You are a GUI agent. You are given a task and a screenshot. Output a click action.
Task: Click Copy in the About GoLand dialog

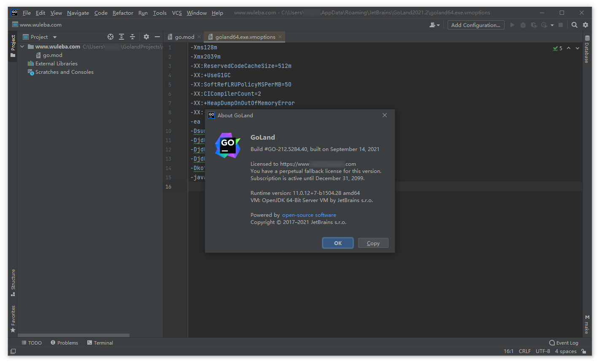point(373,243)
